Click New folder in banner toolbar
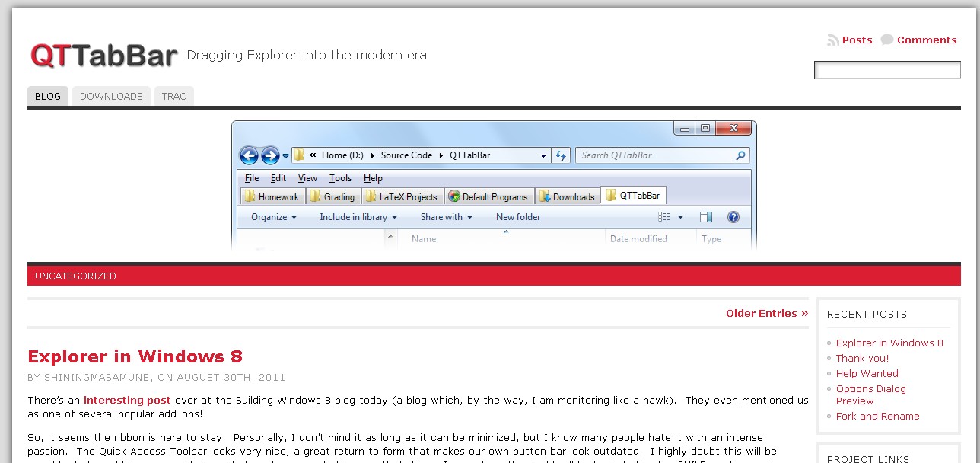 tap(518, 217)
